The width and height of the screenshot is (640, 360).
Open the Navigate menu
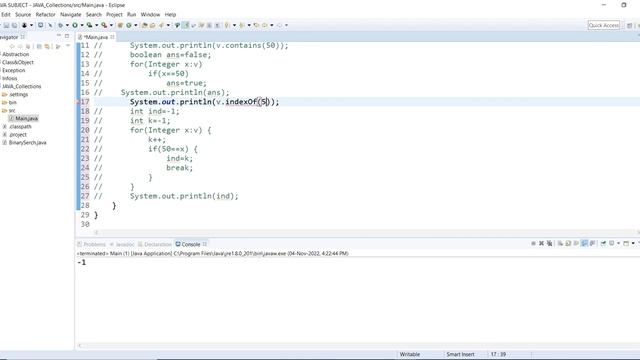[x=71, y=14]
